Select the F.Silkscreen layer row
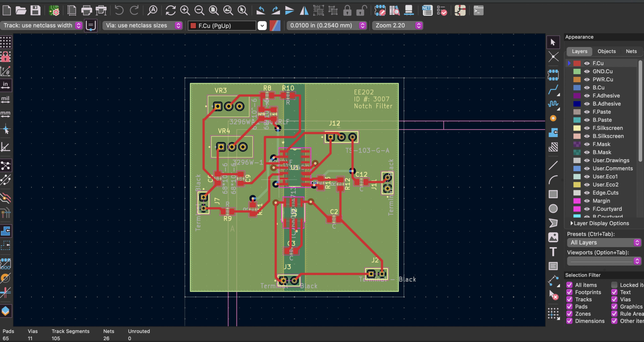644x342 pixels. (x=607, y=128)
